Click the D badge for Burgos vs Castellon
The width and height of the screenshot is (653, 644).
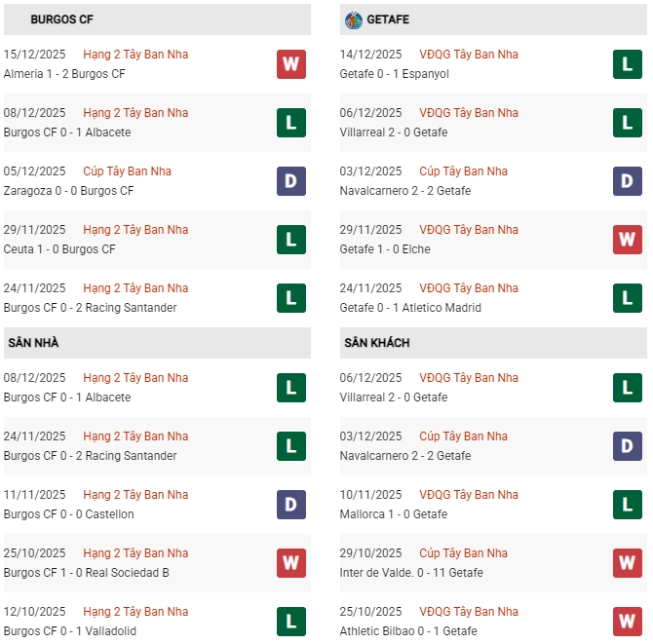[290, 505]
